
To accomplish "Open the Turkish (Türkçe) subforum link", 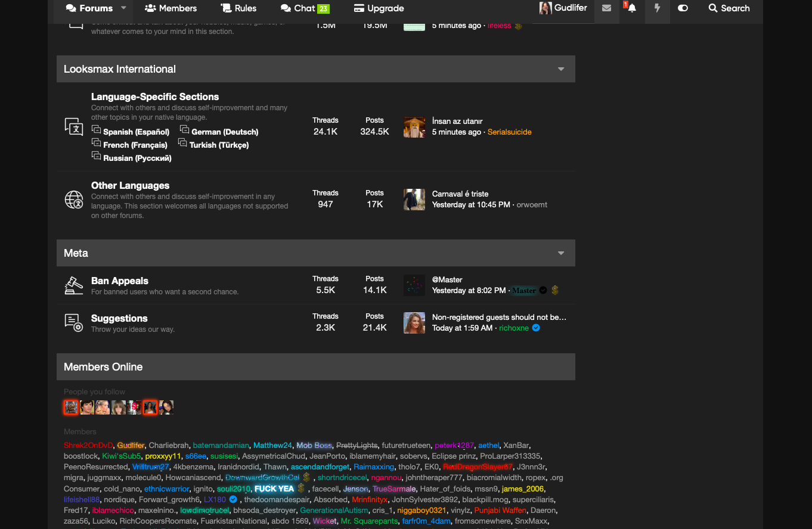I will click(x=219, y=145).
